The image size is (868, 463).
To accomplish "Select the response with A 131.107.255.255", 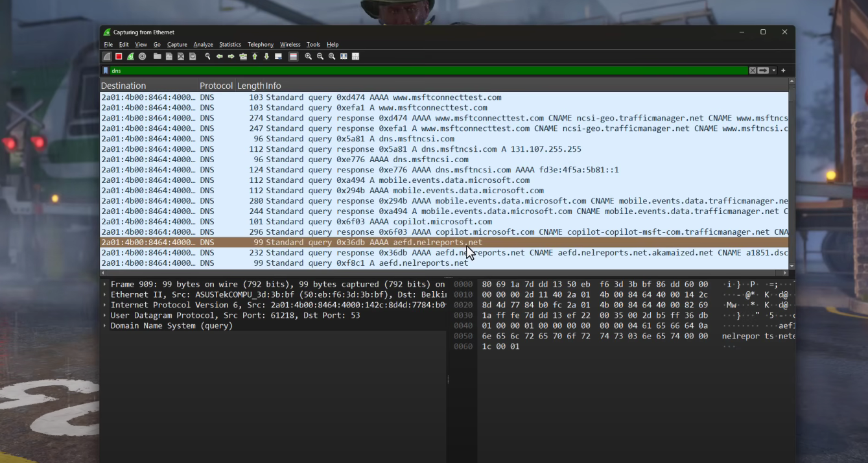I will coord(444,149).
